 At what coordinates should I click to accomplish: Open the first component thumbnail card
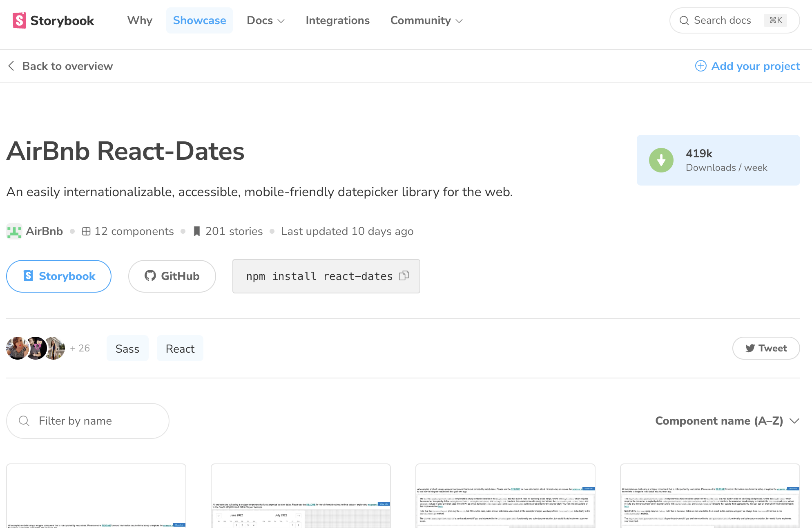(x=96, y=496)
